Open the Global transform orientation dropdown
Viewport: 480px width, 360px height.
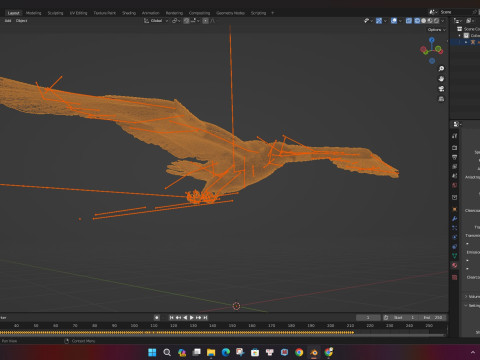point(156,21)
